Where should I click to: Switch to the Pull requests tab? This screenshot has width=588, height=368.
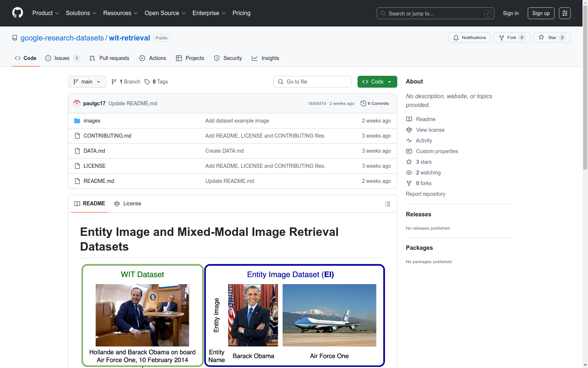tap(110, 58)
